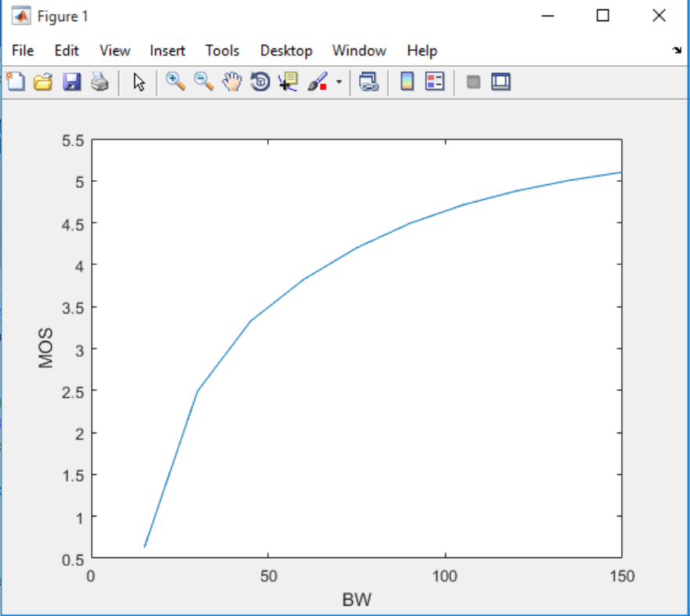Open the Insert menu
This screenshot has height=616, width=690.
[167, 51]
